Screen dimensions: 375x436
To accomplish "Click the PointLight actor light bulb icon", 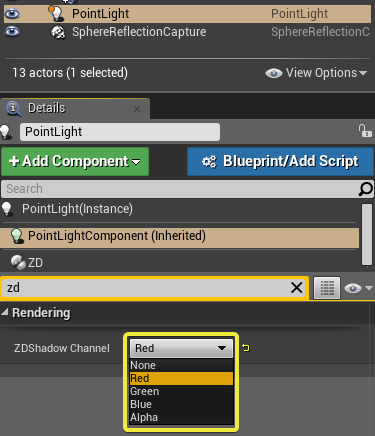I will pyautogui.click(x=56, y=14).
